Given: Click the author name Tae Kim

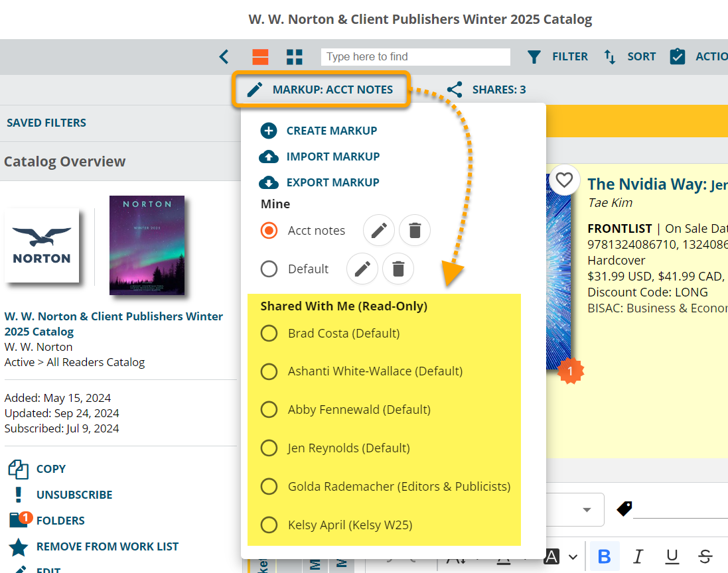Looking at the screenshot, I should [610, 203].
